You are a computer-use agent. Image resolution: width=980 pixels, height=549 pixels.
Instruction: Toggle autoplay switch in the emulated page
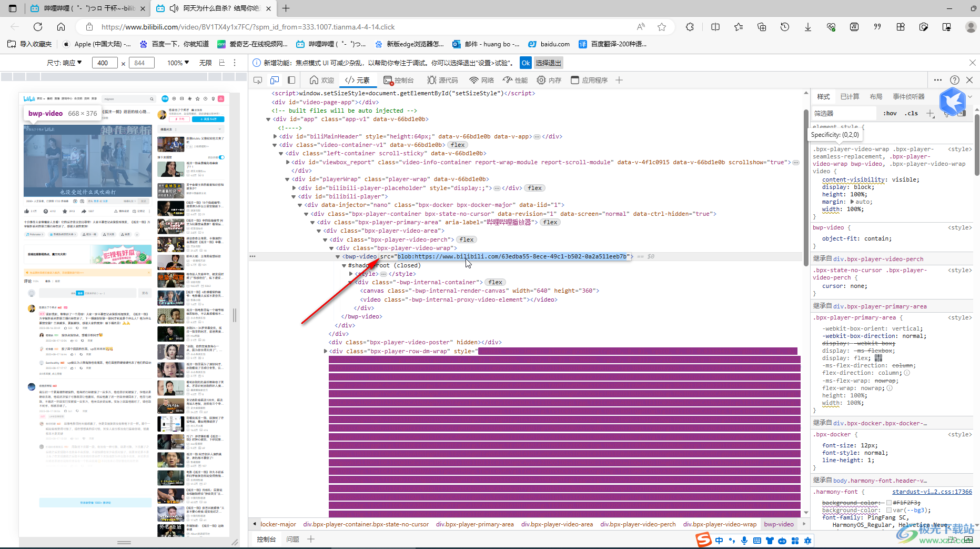tap(221, 157)
